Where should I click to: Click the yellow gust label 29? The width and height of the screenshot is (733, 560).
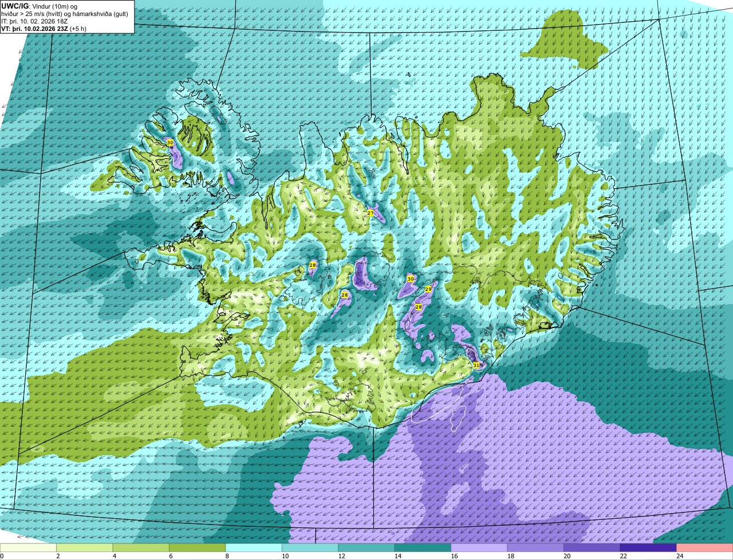[428, 290]
